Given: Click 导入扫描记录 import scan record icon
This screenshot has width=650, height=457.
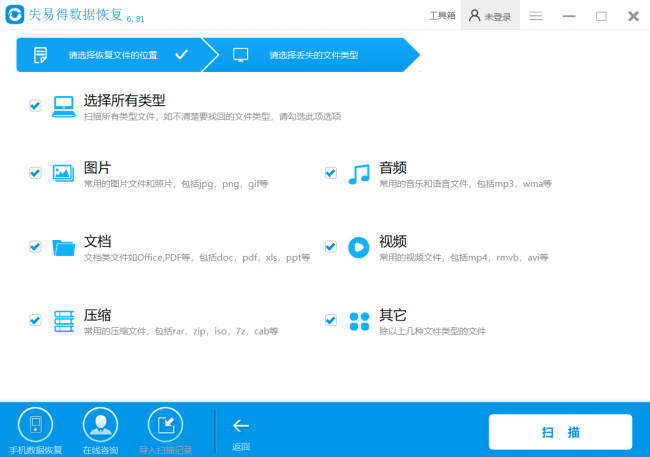Looking at the screenshot, I should point(165,425).
